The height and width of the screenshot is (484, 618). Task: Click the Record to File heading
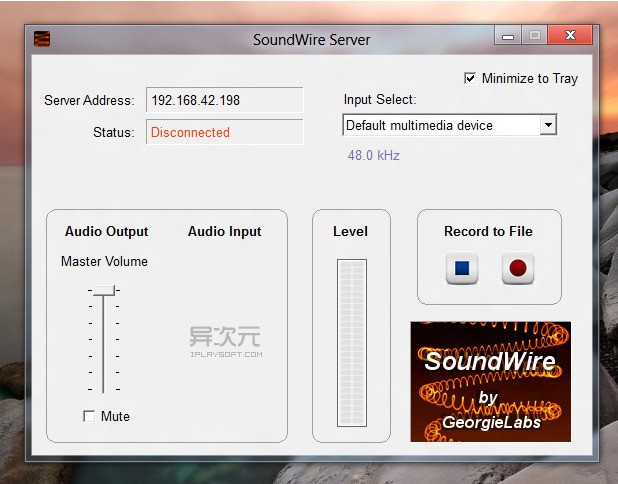click(488, 231)
